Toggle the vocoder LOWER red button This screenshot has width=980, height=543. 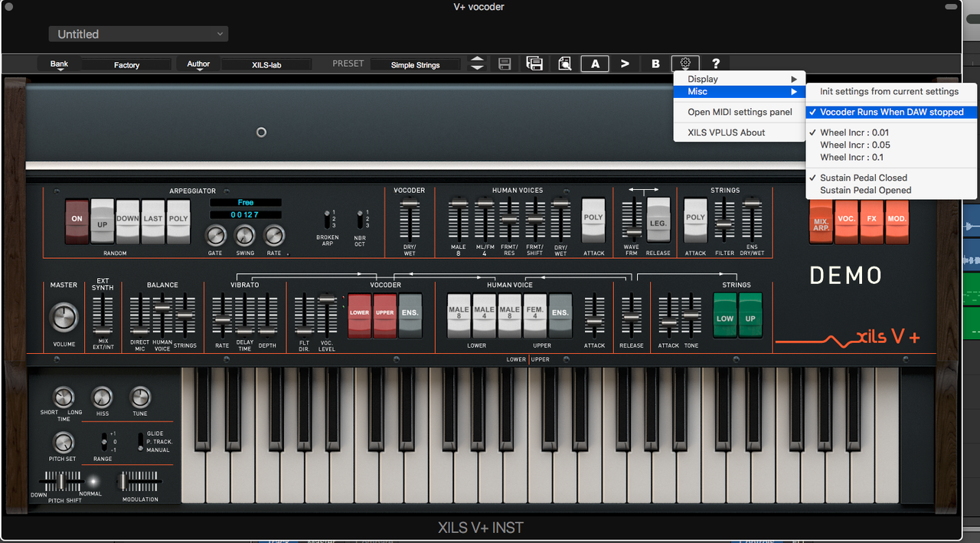point(360,316)
